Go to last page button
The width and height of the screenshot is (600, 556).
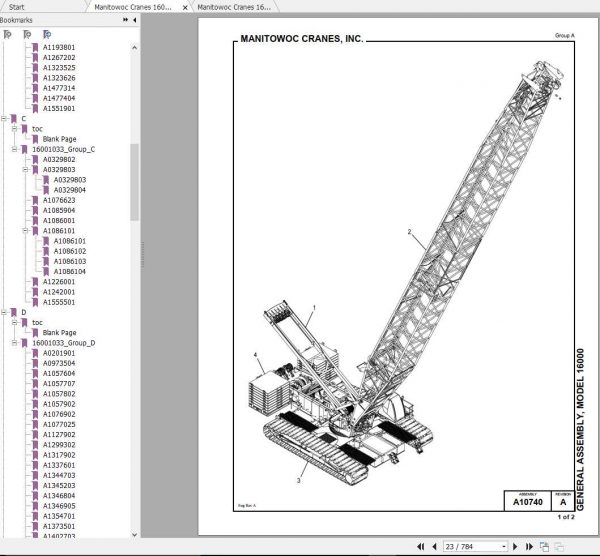click(x=529, y=547)
